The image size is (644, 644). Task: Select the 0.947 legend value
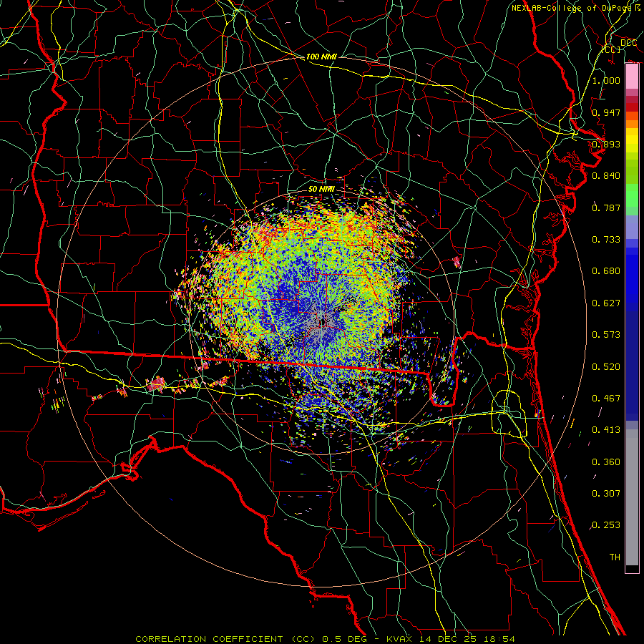pos(606,112)
